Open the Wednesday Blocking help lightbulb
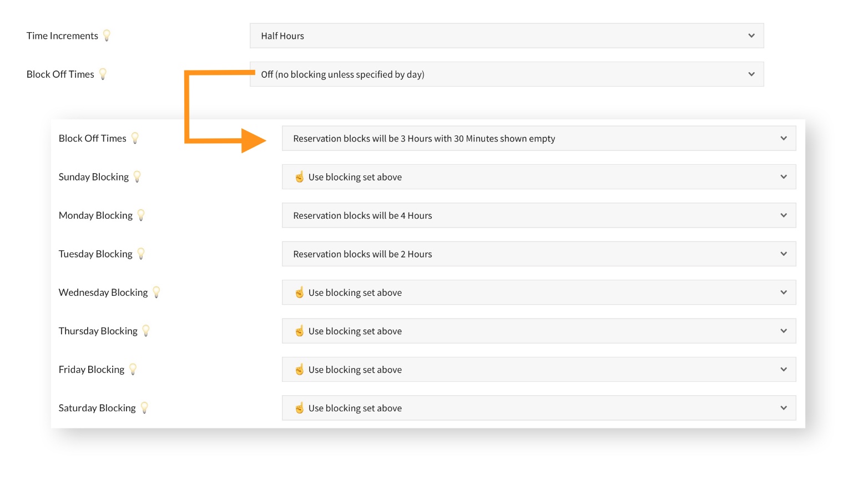This screenshot has height=494, width=868. (x=157, y=292)
